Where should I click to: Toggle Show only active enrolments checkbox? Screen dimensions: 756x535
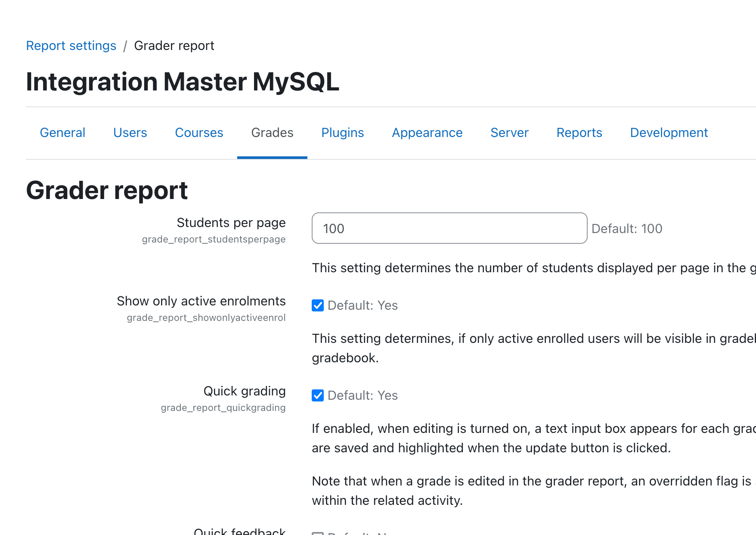318,305
